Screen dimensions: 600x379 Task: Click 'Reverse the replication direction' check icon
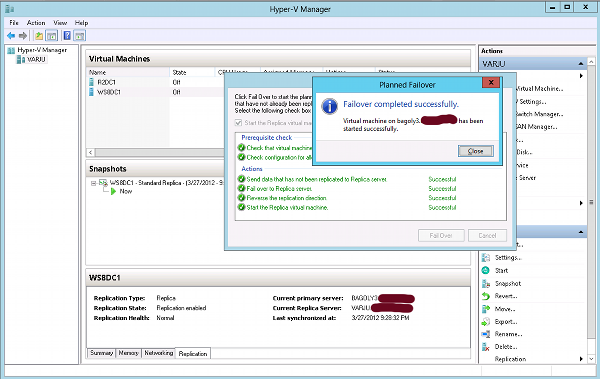241,198
